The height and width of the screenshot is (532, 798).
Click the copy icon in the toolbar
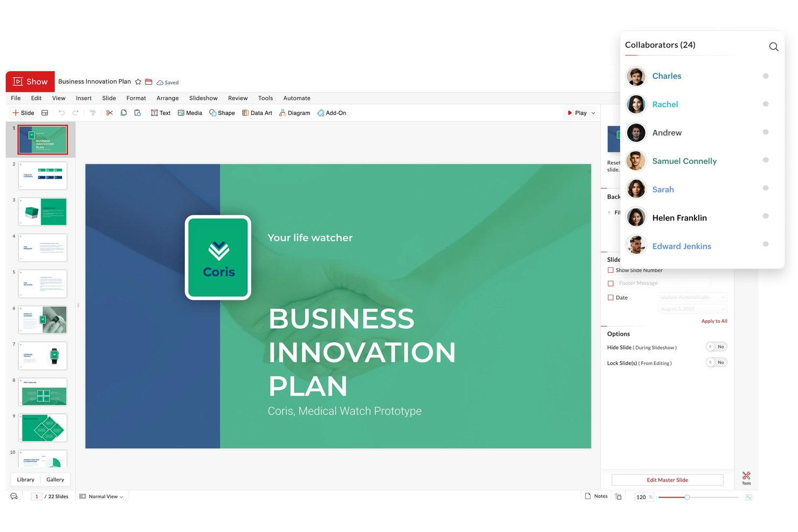tap(123, 113)
